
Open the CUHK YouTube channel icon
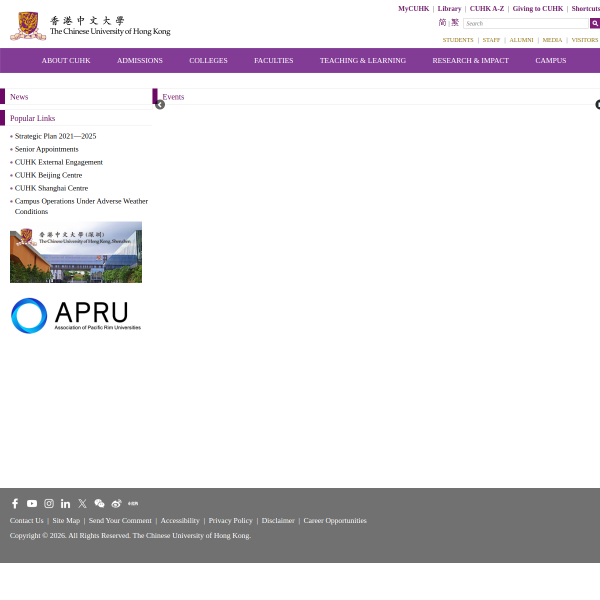point(32,503)
